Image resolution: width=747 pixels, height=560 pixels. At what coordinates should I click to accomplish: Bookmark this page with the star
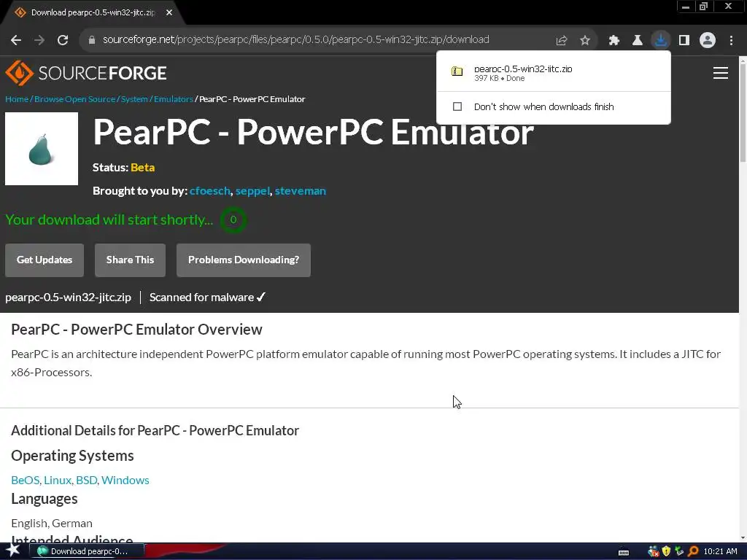click(x=585, y=41)
